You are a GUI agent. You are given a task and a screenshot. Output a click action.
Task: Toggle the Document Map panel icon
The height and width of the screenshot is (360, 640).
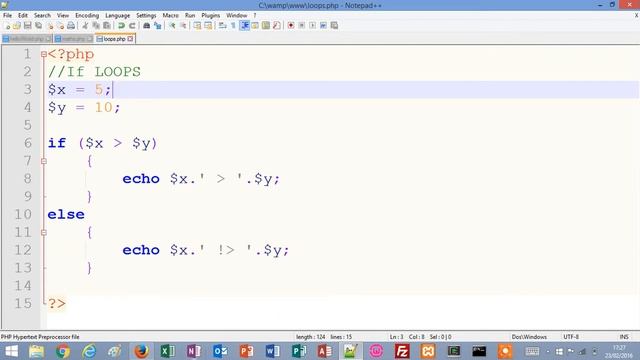pos(266,26)
